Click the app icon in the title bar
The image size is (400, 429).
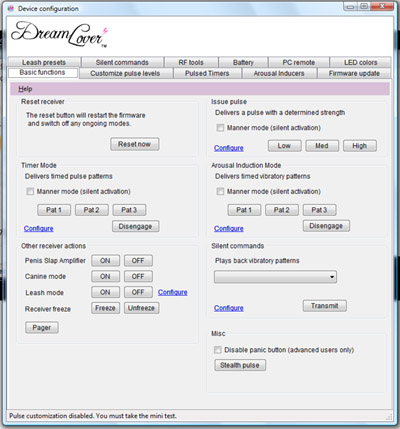point(11,9)
